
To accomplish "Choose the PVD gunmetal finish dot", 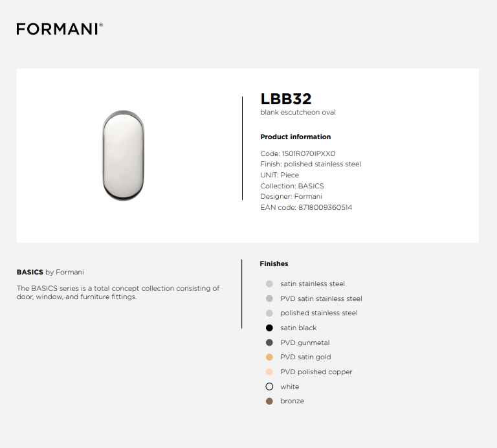I will (x=269, y=342).
